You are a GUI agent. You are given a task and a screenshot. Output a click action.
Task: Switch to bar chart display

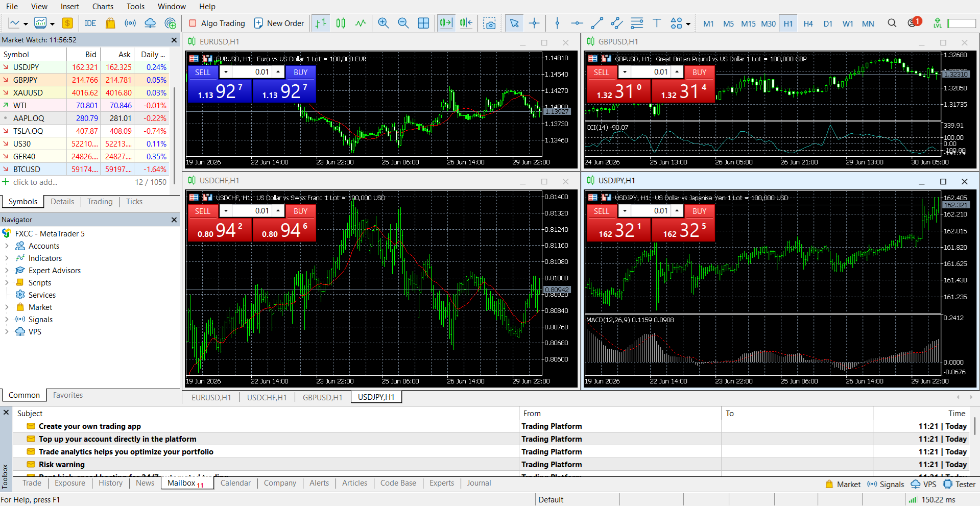321,23
